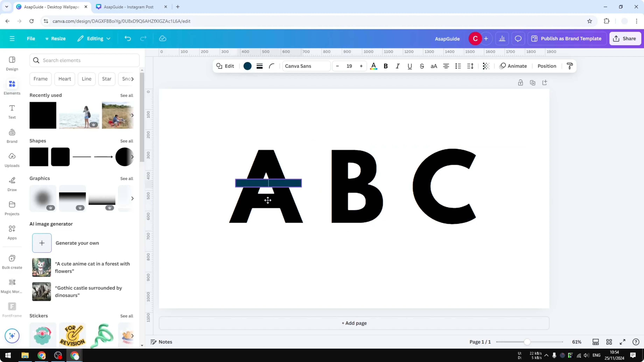Open the File menu

click(x=31, y=38)
